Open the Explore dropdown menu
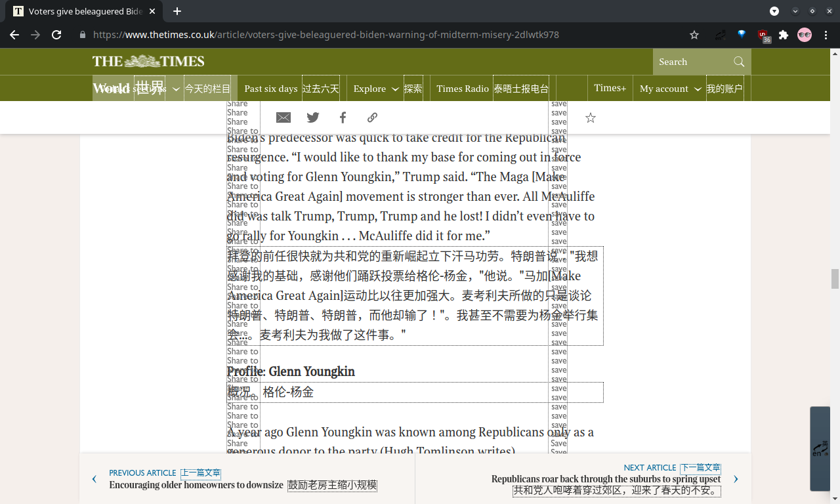The height and width of the screenshot is (504, 840). pyautogui.click(x=376, y=88)
